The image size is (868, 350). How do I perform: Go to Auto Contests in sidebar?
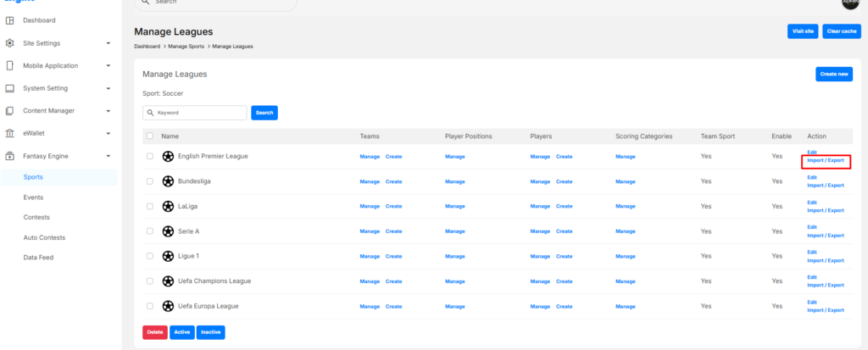coord(44,237)
